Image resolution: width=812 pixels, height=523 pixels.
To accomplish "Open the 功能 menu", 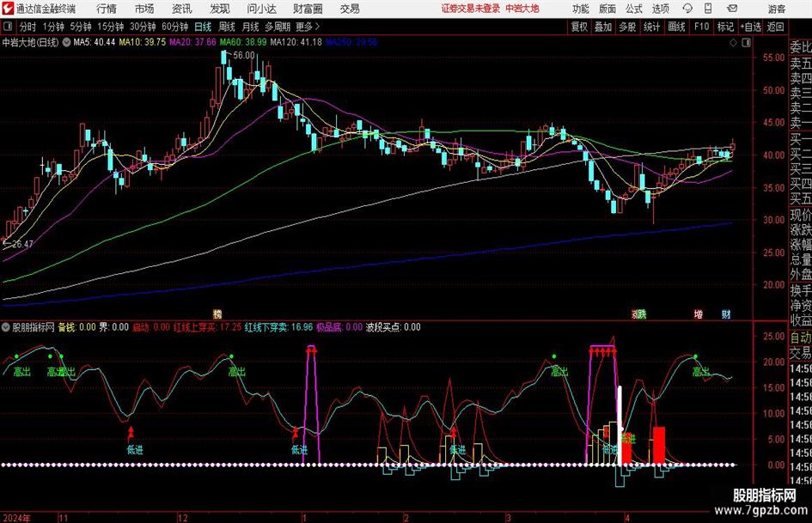I will (x=581, y=9).
